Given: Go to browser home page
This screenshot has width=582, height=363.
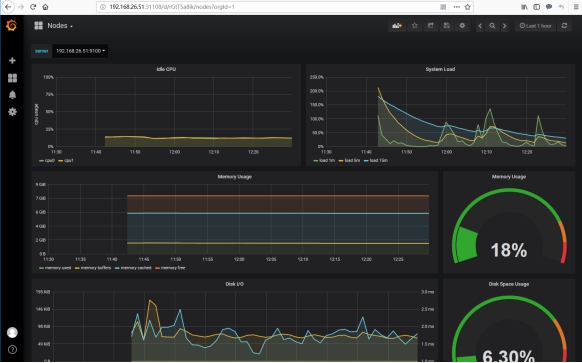Looking at the screenshot, I should (45, 7).
